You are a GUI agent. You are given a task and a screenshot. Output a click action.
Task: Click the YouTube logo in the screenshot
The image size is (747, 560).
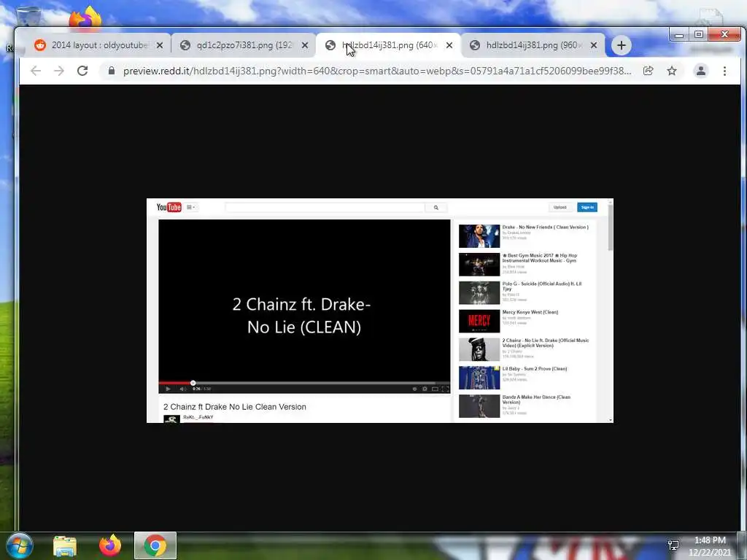169,207
